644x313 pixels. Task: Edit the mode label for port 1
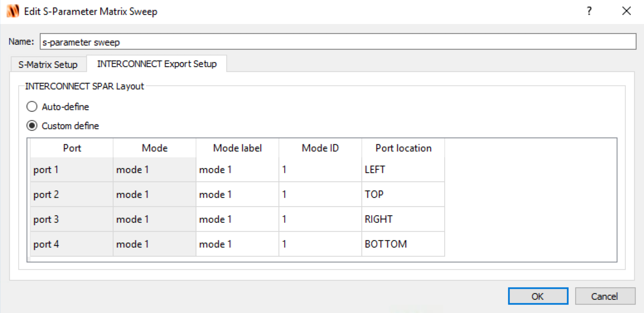237,170
